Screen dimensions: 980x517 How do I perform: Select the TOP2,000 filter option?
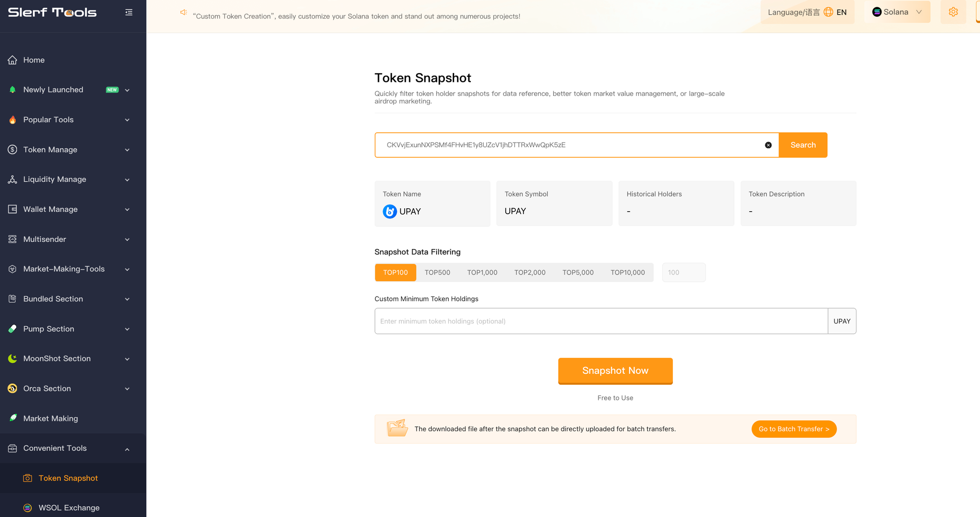point(530,272)
